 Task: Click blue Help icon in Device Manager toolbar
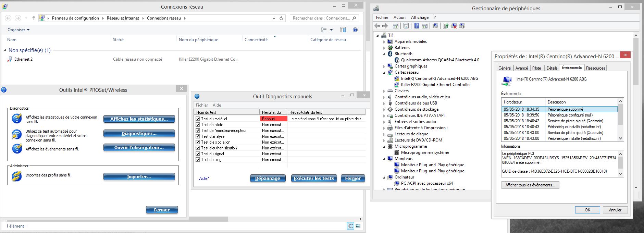point(417,26)
